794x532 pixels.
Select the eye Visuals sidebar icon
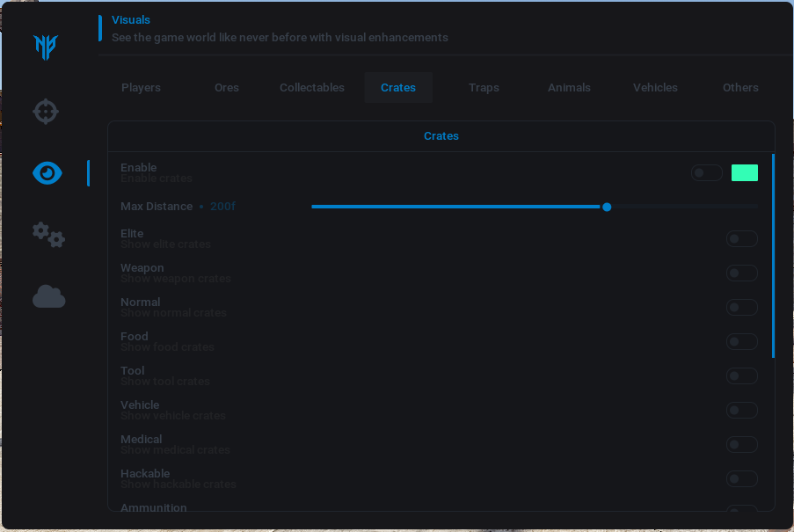[x=47, y=173]
